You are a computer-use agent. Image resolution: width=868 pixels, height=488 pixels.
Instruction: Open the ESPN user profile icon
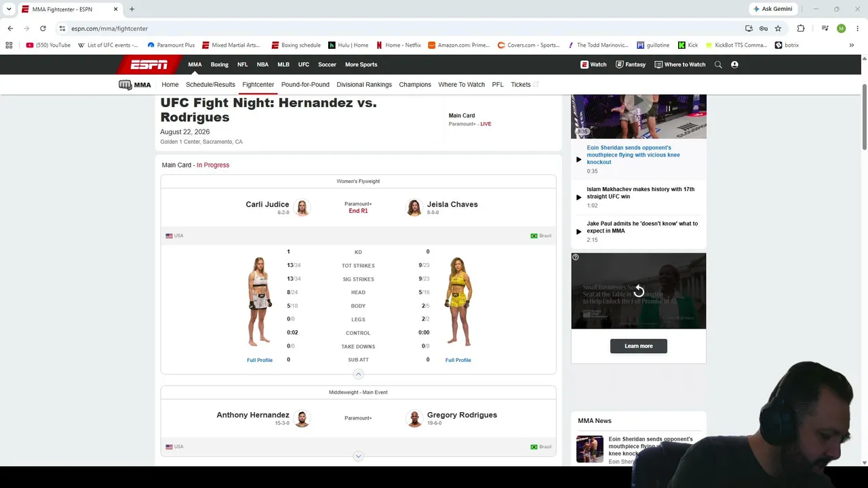click(734, 64)
